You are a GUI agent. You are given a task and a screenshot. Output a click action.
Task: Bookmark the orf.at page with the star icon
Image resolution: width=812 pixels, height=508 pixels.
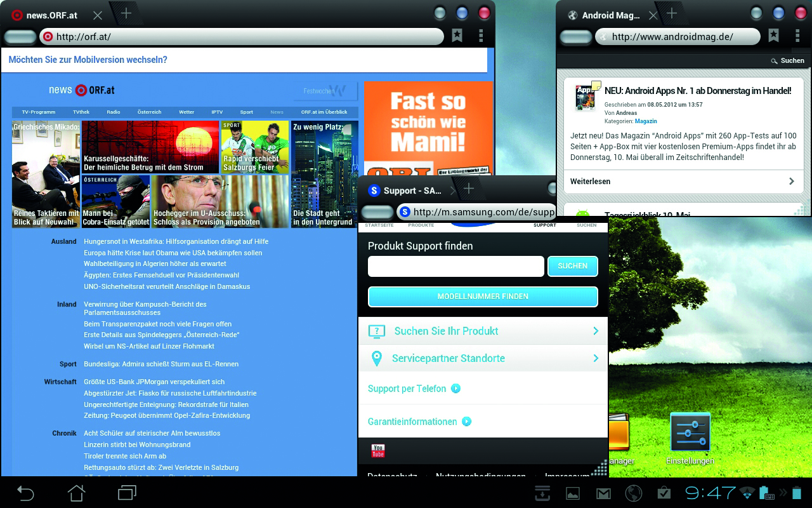click(457, 36)
